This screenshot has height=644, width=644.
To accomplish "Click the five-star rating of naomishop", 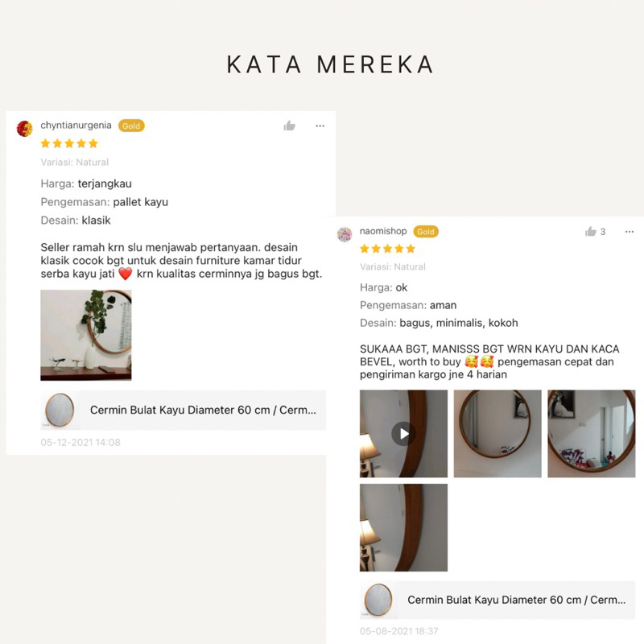I will [x=387, y=249].
